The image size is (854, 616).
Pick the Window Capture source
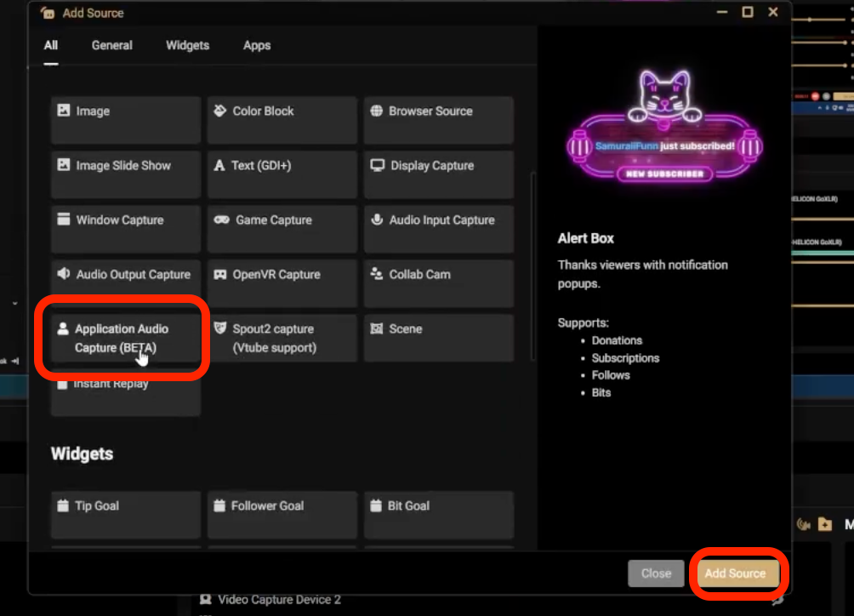click(125, 220)
